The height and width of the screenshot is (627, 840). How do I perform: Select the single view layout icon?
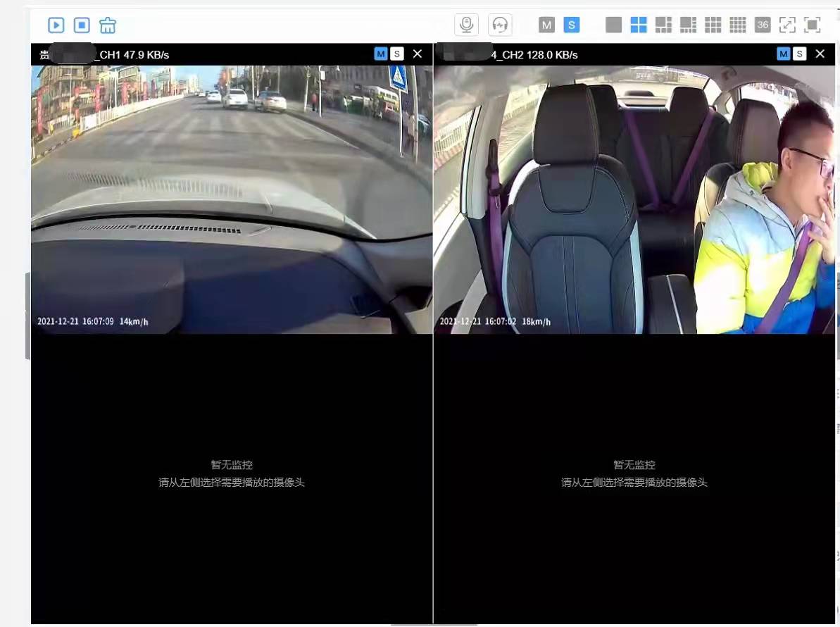pyautogui.click(x=613, y=25)
